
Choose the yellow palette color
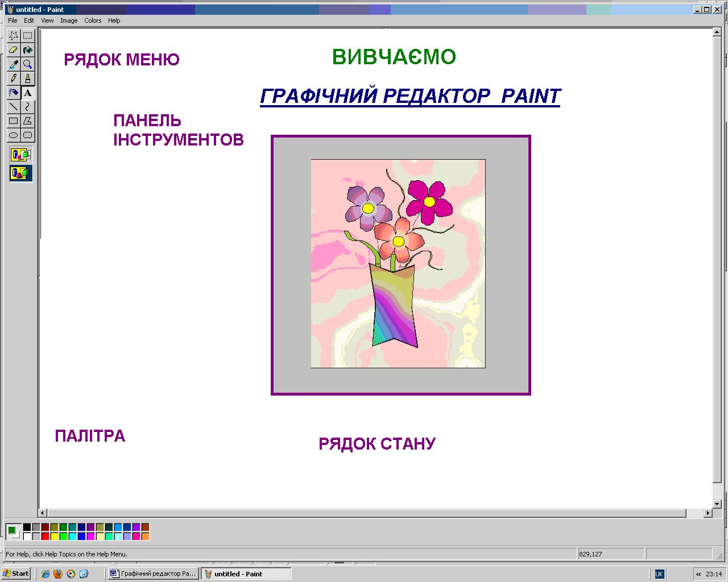pos(55,537)
